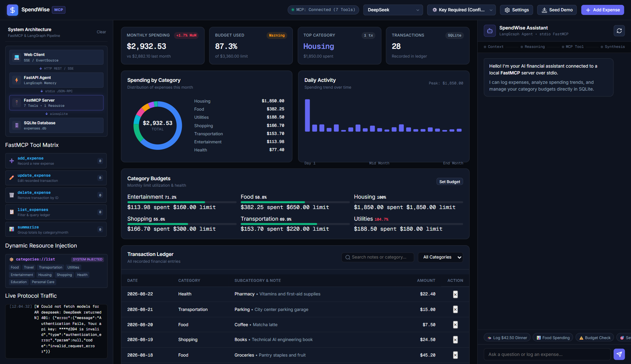The width and height of the screenshot is (631, 364).
Task: Click the Food budget progress bar
Action: pos(295,202)
